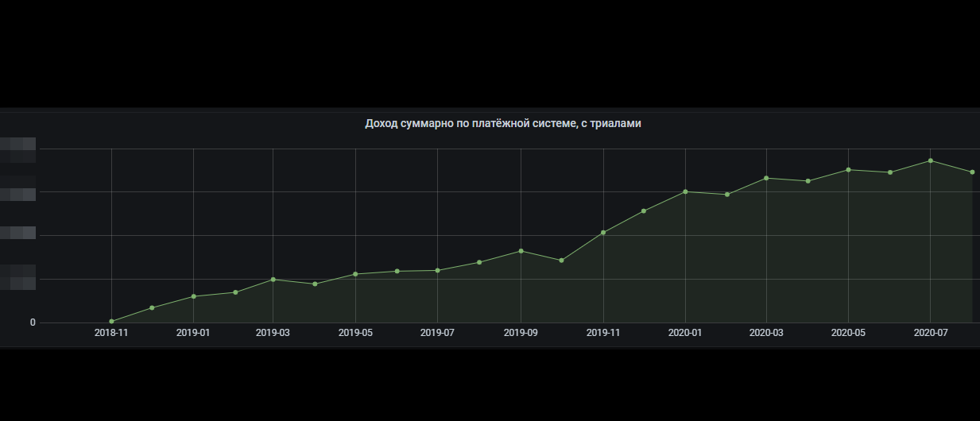Select the dip data point between 2019-09 and 2019-11

[562, 261]
